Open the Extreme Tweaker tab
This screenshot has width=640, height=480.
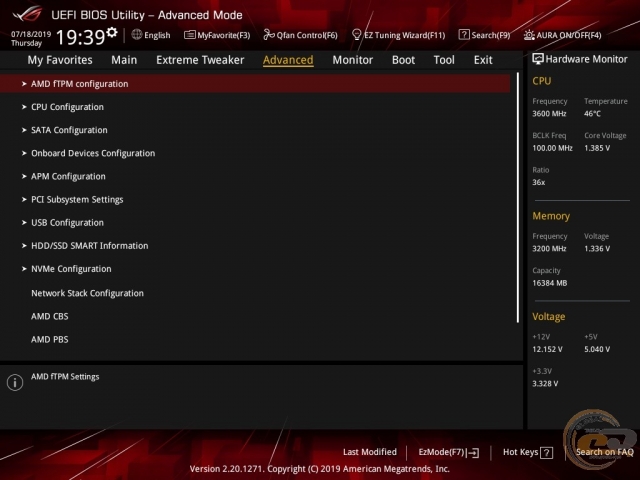(200, 60)
